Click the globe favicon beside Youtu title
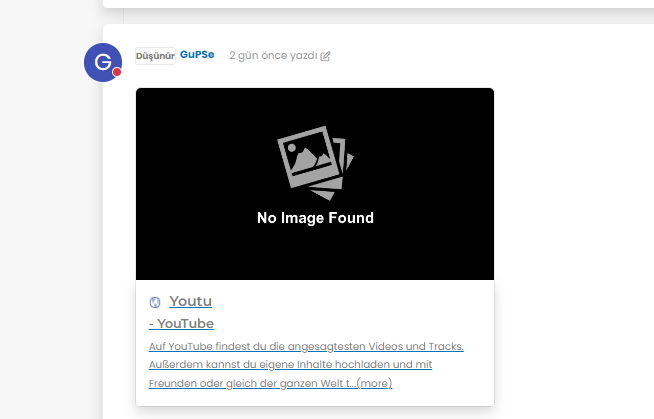Image resolution: width=654 pixels, height=419 pixels. pos(155,302)
